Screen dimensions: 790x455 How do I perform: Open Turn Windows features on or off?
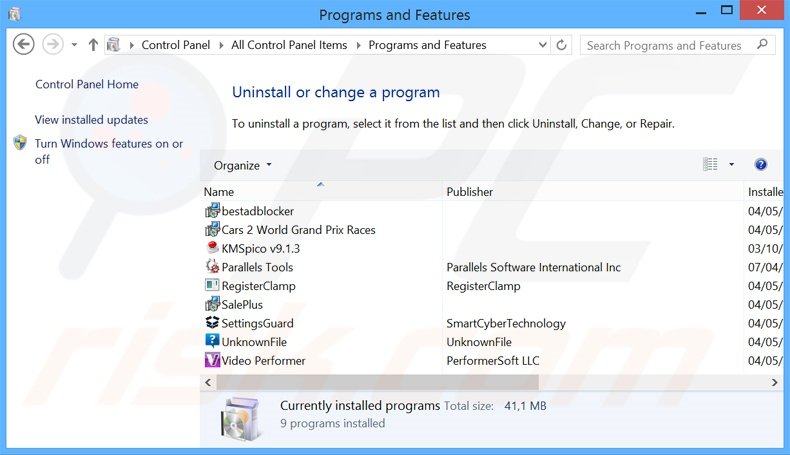108,151
